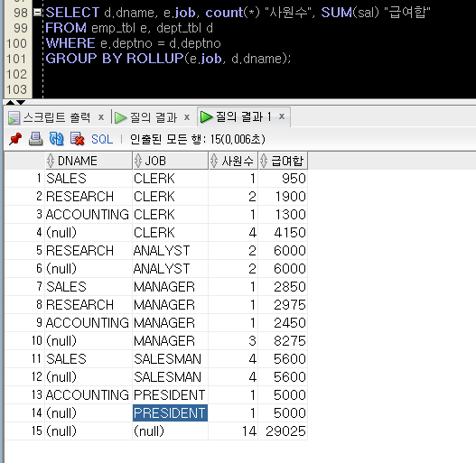This screenshot has height=463, width=476.
Task: Place cursor on FROM emp_tbl line
Action: tap(129, 28)
